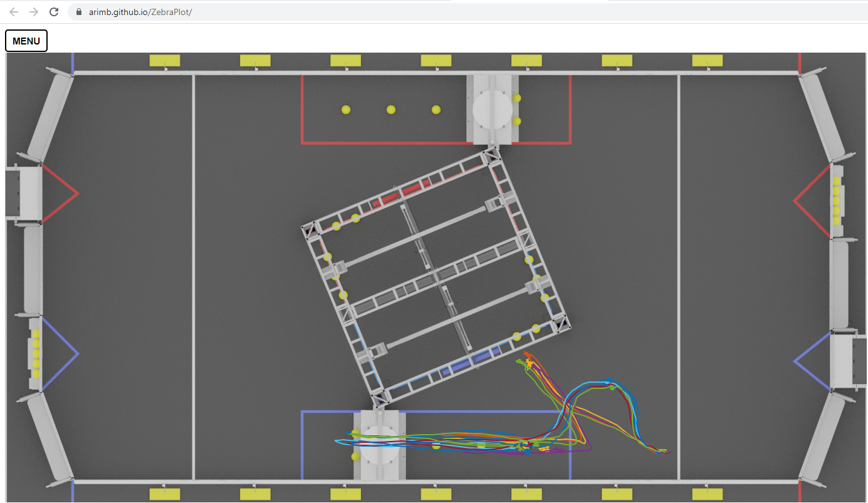Click the browser forward arrow
The width and height of the screenshot is (868, 503).
click(34, 12)
